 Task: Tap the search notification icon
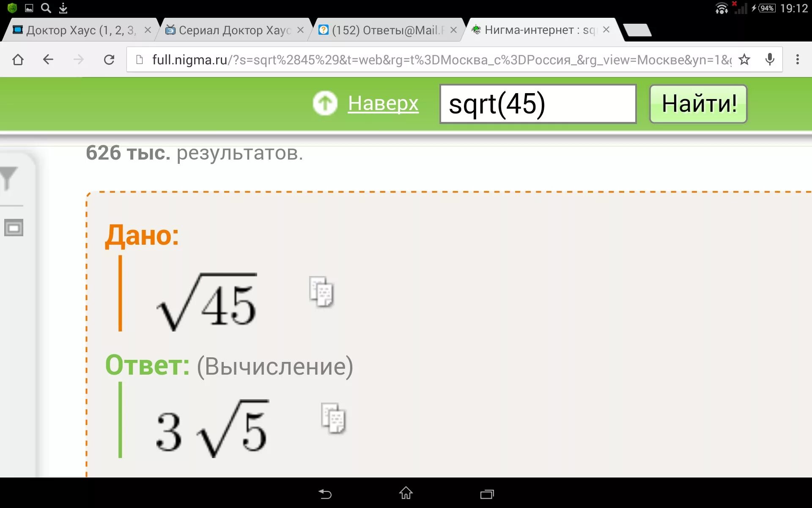(x=46, y=8)
